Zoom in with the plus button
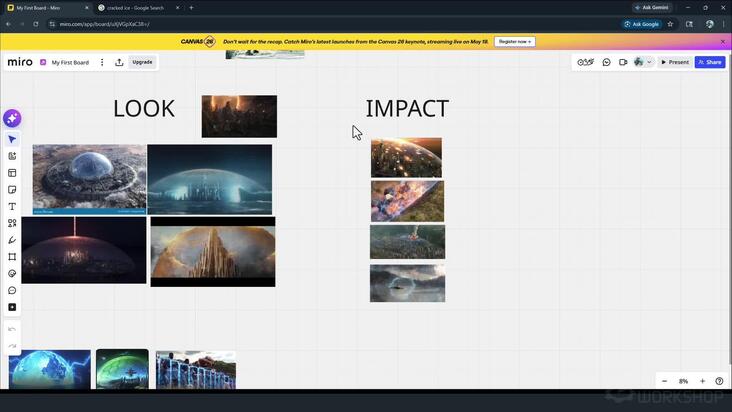Image resolution: width=732 pixels, height=412 pixels. tap(702, 381)
